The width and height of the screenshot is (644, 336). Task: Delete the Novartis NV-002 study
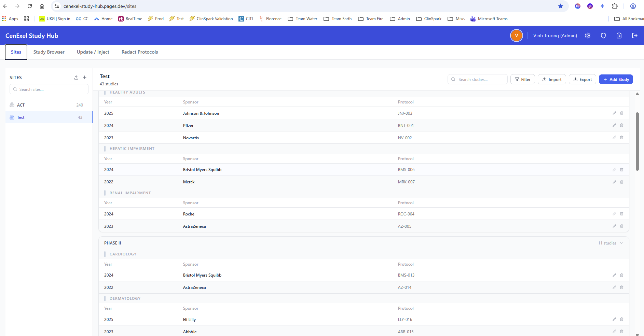pos(622,138)
